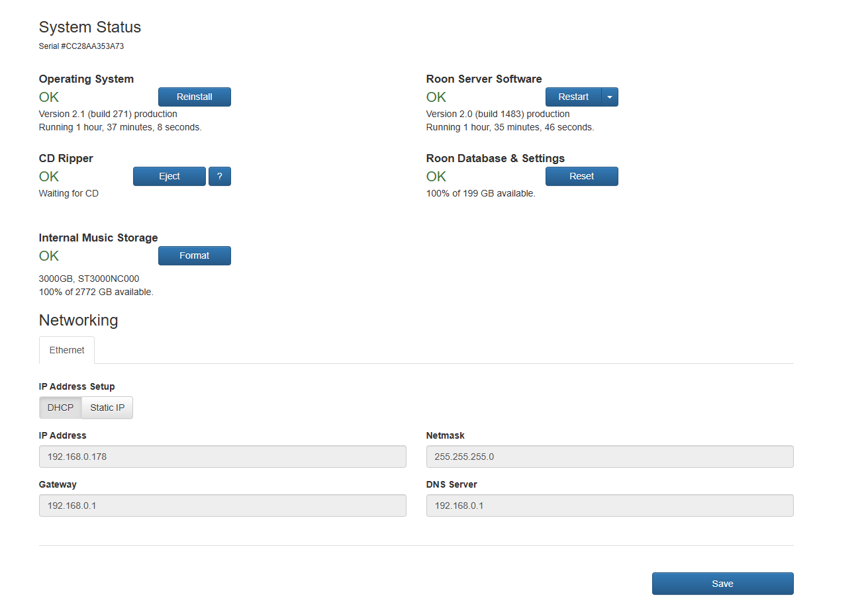Screen dimensions: 864x616
Task: Format the Internal Music Storage
Action: (x=194, y=255)
